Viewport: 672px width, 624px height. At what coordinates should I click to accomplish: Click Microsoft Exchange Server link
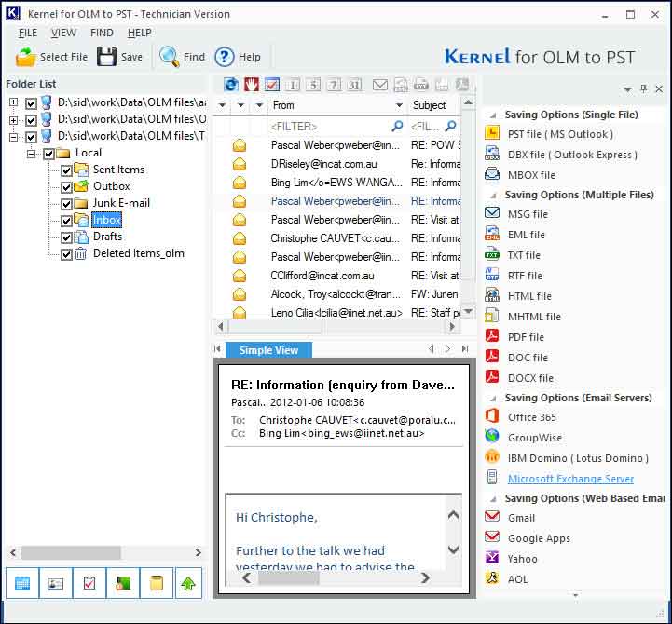[570, 479]
